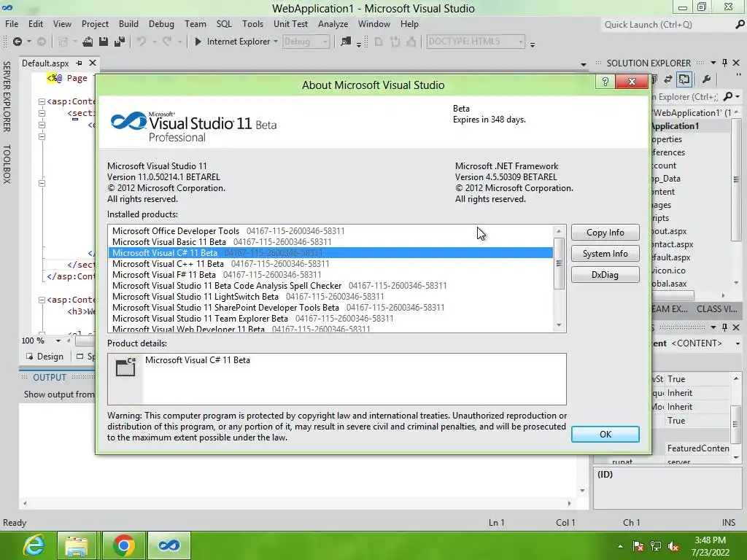Select Microsoft Visual Studio 11 LightSwitch Beta entry

(x=330, y=297)
